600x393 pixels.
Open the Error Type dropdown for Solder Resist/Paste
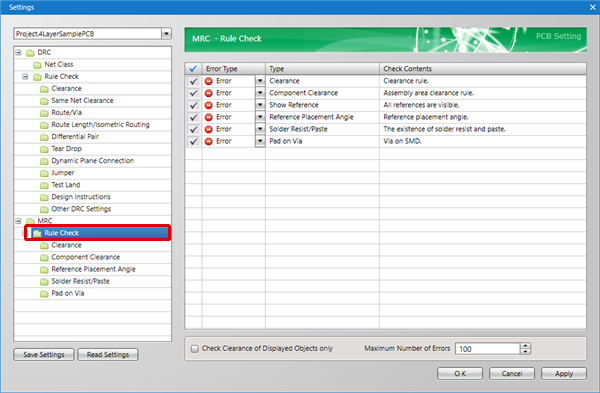260,129
